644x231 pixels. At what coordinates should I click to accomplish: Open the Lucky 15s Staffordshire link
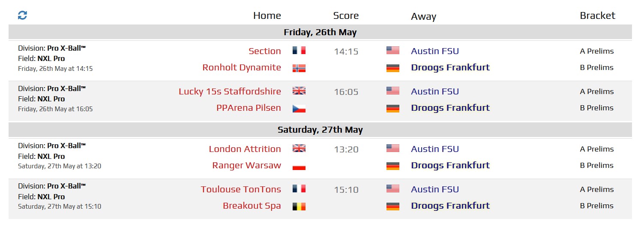230,91
